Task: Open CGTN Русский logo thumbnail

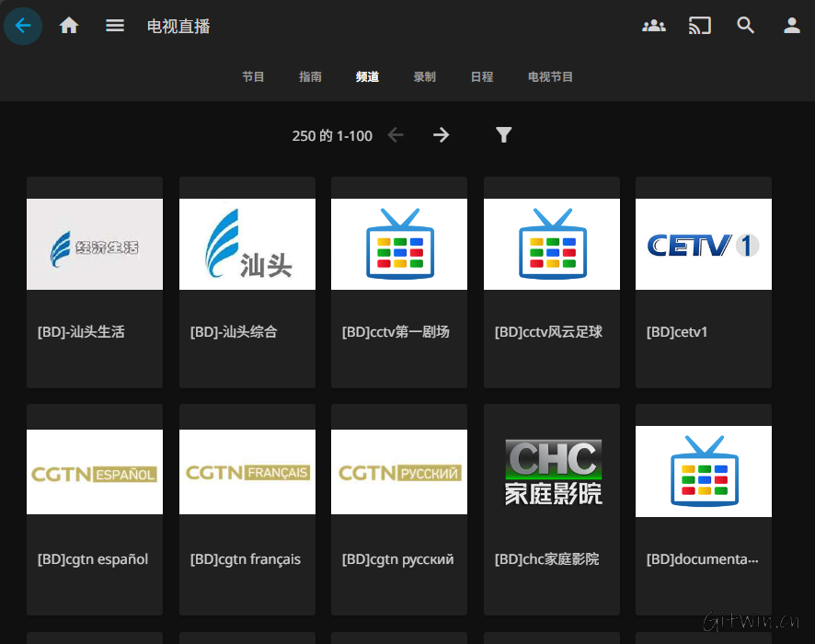Action: pos(399,472)
